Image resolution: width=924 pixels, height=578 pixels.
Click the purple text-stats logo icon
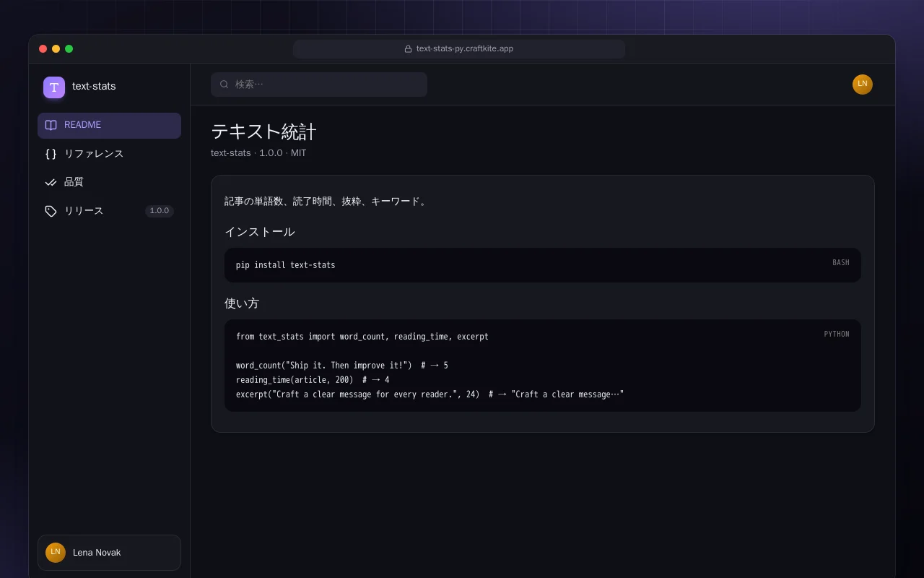pyautogui.click(x=54, y=87)
